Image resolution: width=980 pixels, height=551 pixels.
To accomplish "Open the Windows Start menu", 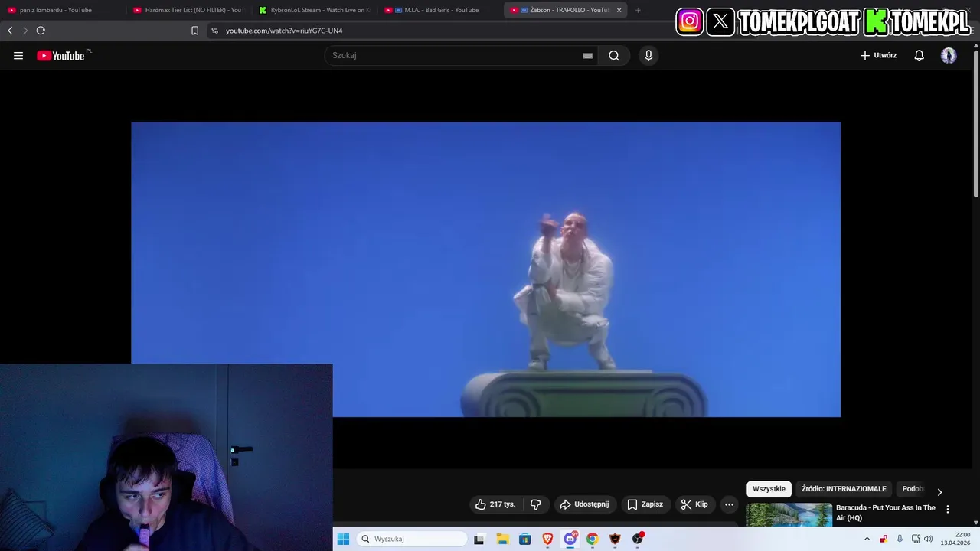I will pos(343,539).
